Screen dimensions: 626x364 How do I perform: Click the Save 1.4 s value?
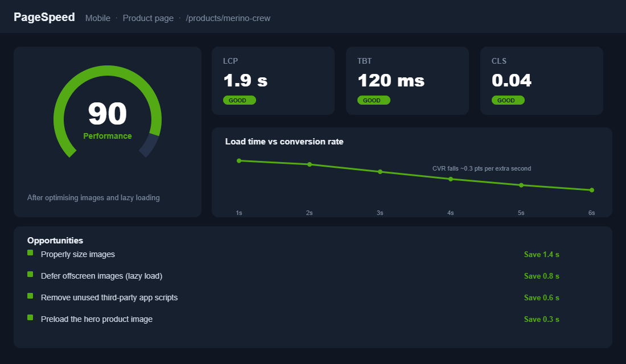(541, 255)
